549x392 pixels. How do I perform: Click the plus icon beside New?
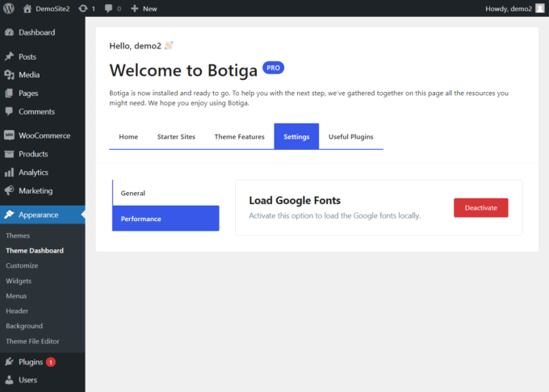[135, 8]
